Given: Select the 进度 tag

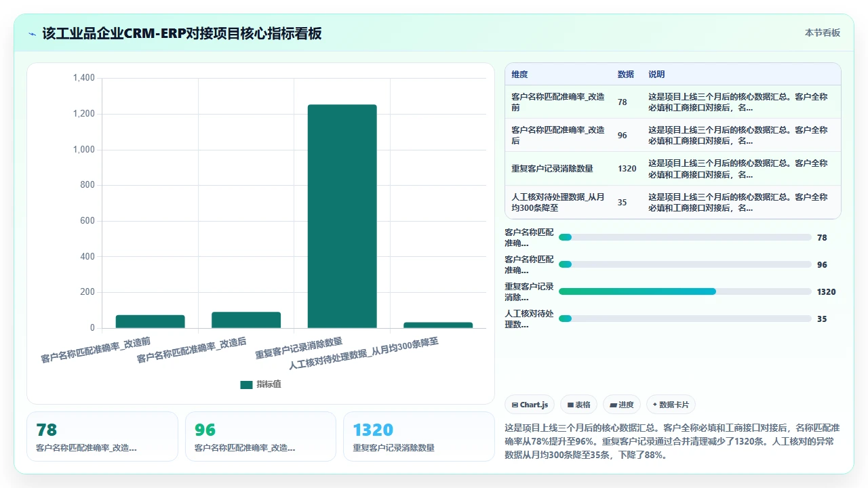Looking at the screenshot, I should (x=622, y=405).
